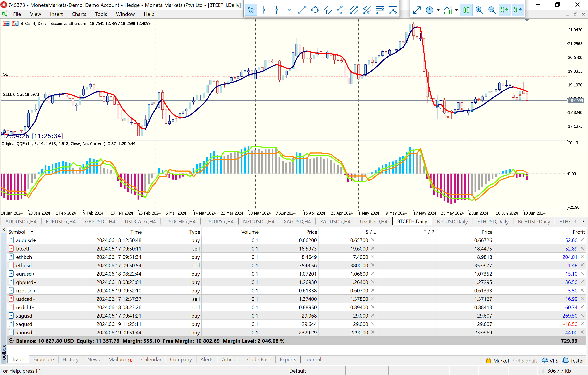Pick the vertical line drawing tool
The image size is (588, 375).
[276, 10]
